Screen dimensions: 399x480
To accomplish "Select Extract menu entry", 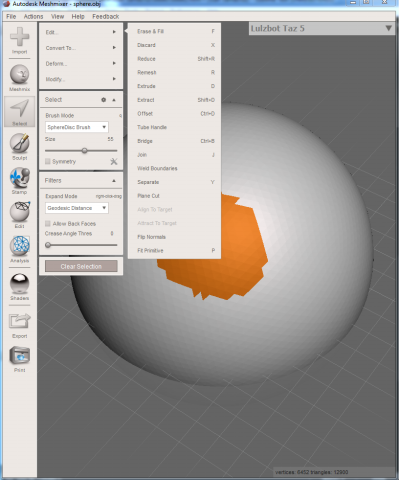I will click(174, 100).
